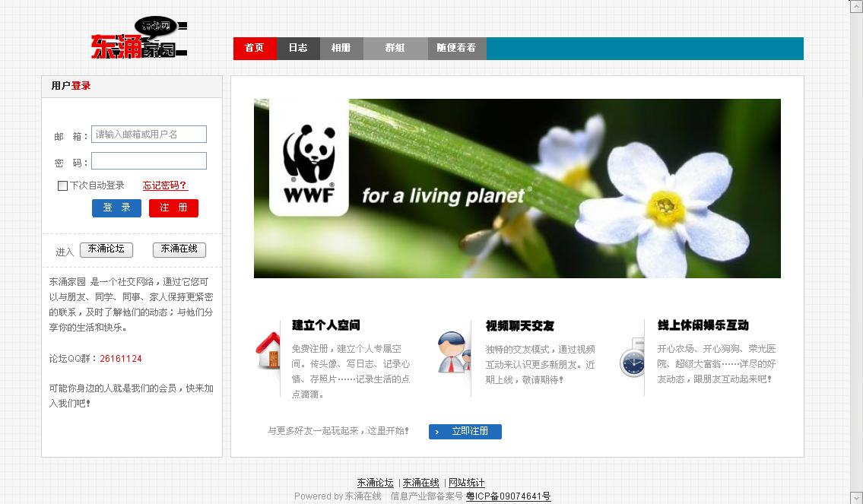Click the 视频聊天交友 heading
The height and width of the screenshot is (504, 863).
[x=520, y=325]
